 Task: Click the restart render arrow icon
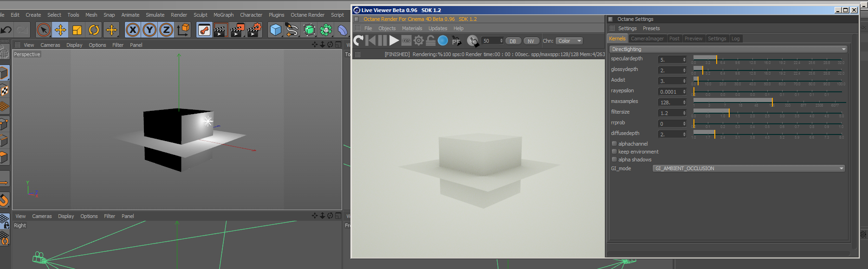[358, 41]
